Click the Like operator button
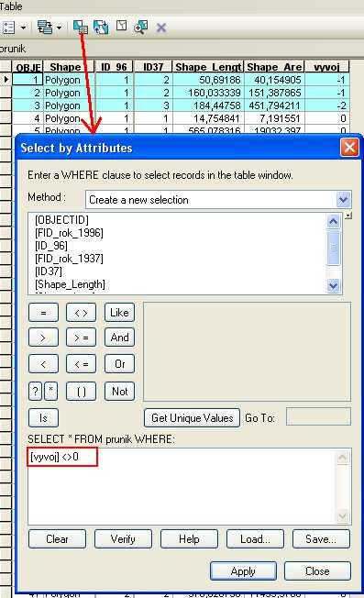The width and height of the screenshot is (364, 598). (119, 313)
